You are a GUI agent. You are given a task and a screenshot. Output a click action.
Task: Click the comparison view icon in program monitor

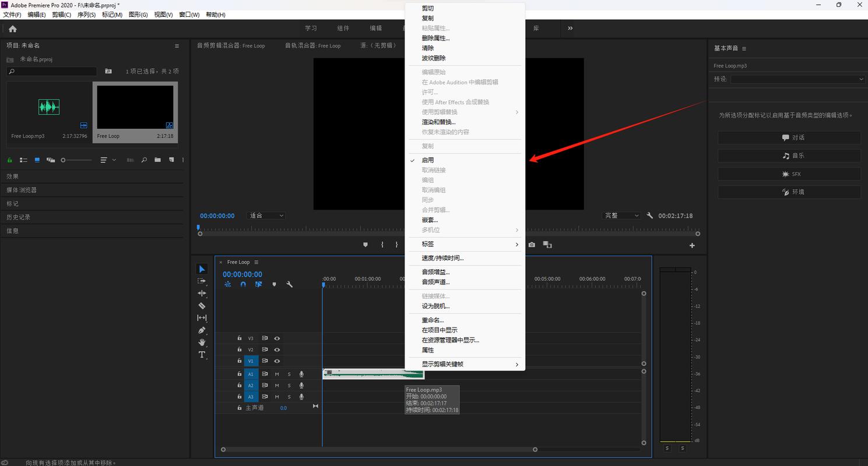(547, 245)
